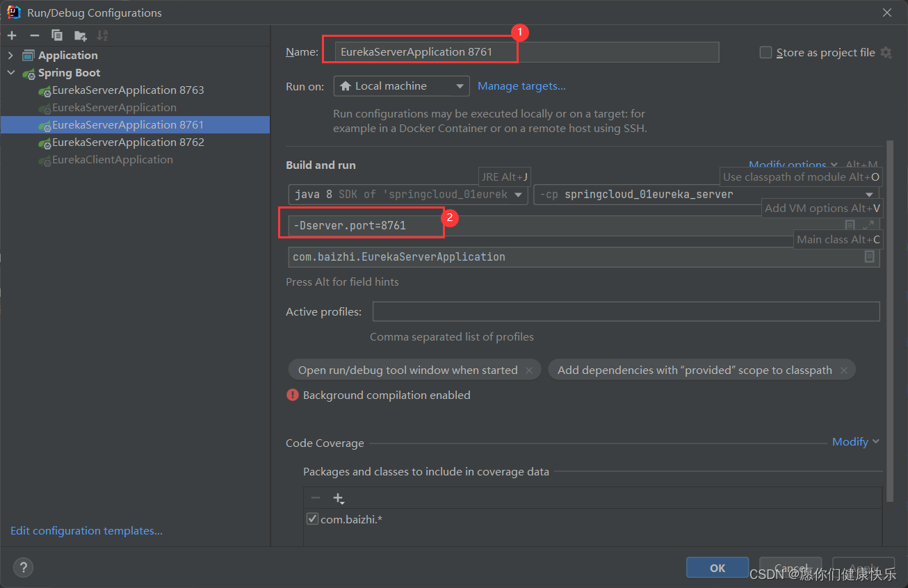908x588 pixels.
Task: Browse main class with the list icon
Action: coord(869,256)
